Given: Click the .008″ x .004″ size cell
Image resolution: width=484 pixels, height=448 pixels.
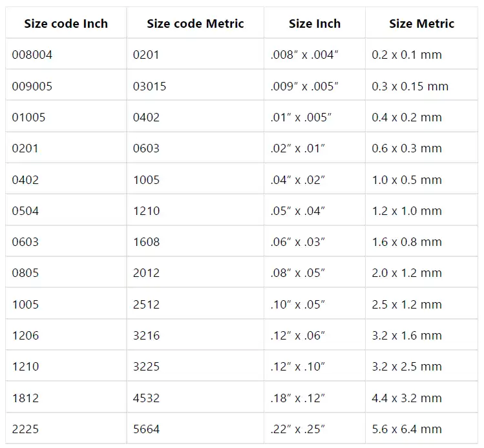Looking at the screenshot, I should tap(304, 55).
